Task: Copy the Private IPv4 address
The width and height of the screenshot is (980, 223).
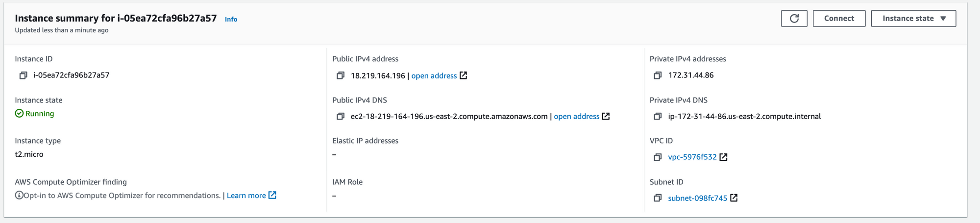Action: 658,75
